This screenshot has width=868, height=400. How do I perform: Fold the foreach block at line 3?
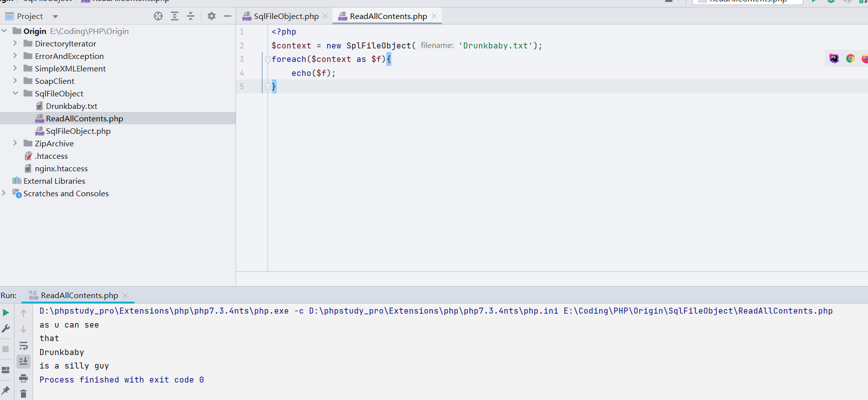click(268, 59)
